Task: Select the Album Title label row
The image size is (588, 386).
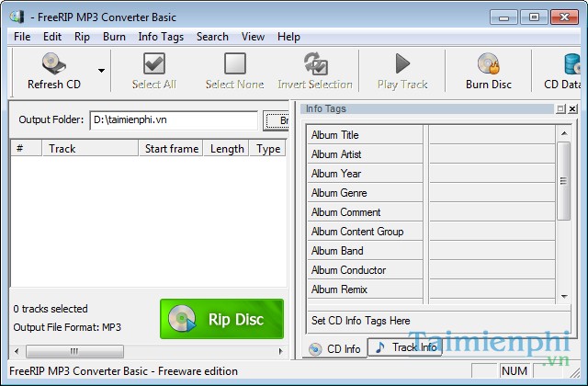Action: click(x=365, y=135)
